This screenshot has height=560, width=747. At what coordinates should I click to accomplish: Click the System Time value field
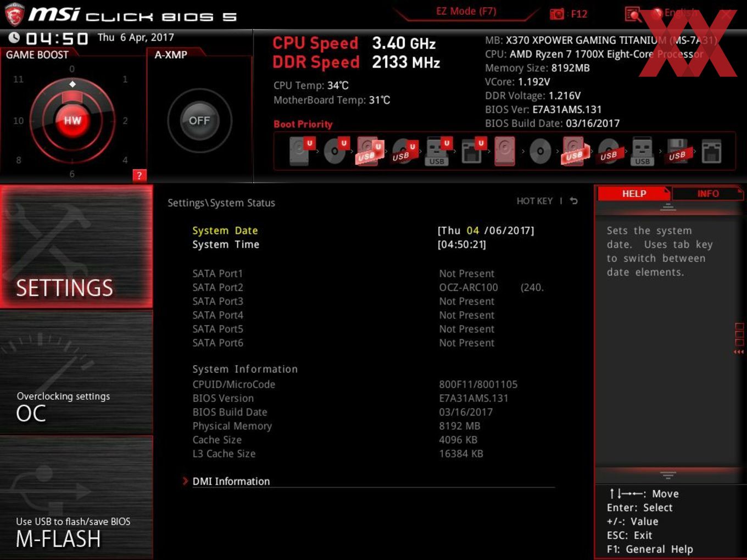(462, 245)
